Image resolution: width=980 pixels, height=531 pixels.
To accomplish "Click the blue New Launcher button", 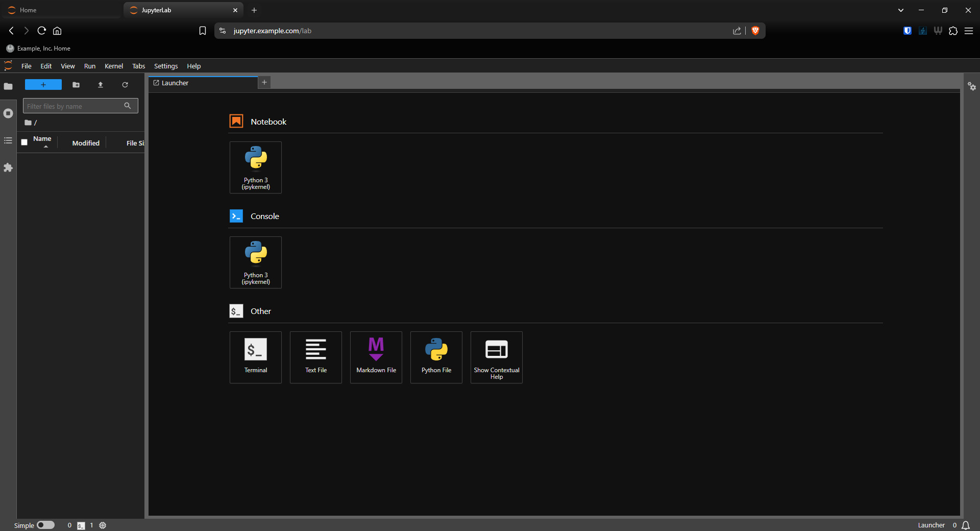I will [x=43, y=85].
